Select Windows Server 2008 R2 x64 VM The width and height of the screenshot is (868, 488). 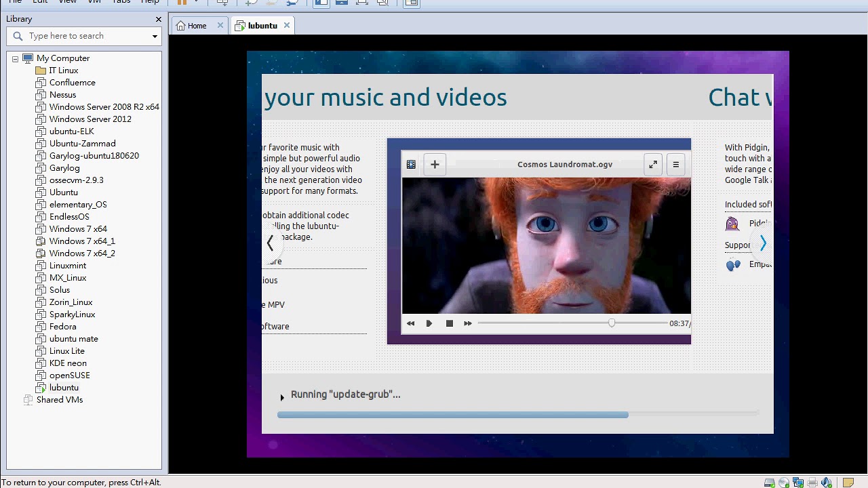[104, 107]
